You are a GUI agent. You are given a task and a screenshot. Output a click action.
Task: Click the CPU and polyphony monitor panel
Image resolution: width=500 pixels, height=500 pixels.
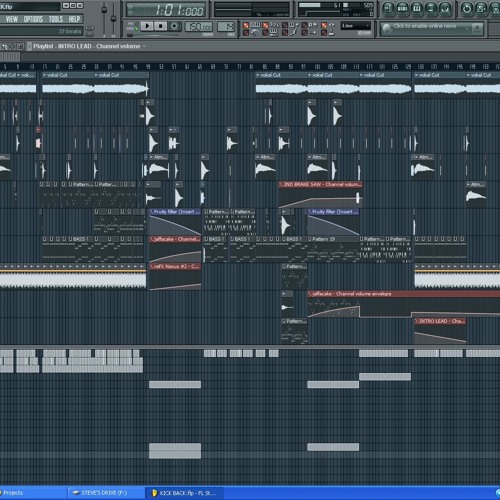[336, 9]
